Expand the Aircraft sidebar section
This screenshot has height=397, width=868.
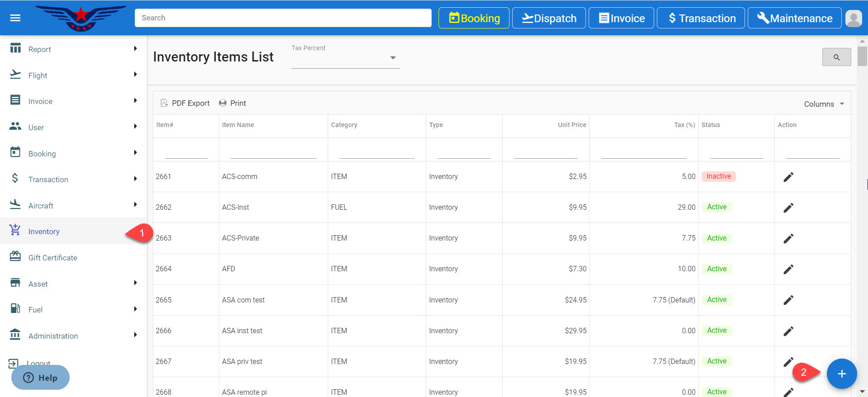point(135,205)
